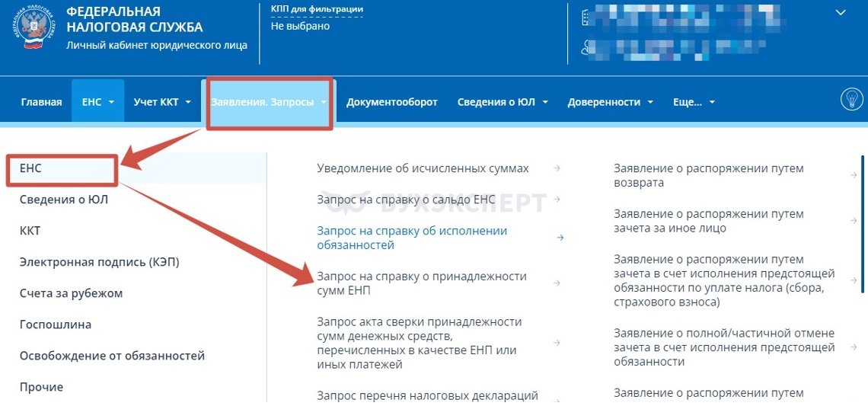This screenshot has width=868, height=406.
Task: Expand the Сведения о ЮЛ navigation dropdown
Action: [503, 102]
